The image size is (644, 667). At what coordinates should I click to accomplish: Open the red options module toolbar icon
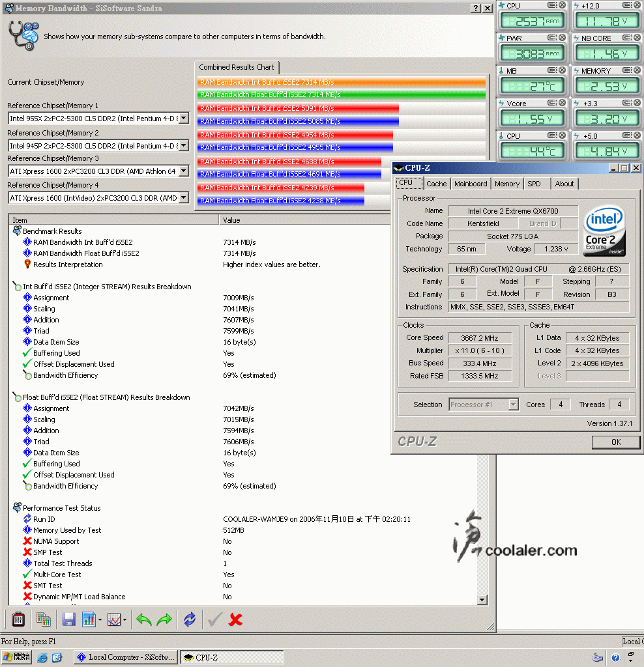pyautogui.click(x=19, y=619)
